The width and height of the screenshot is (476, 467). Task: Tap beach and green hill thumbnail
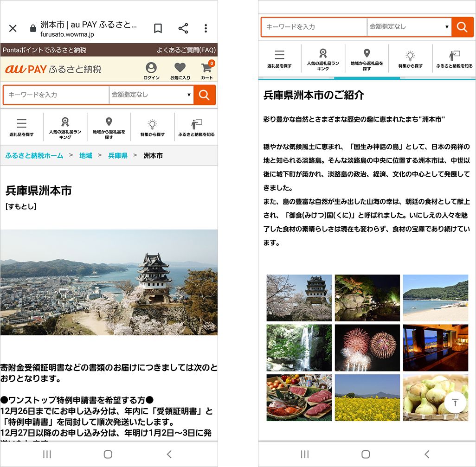pyautogui.click(x=436, y=298)
